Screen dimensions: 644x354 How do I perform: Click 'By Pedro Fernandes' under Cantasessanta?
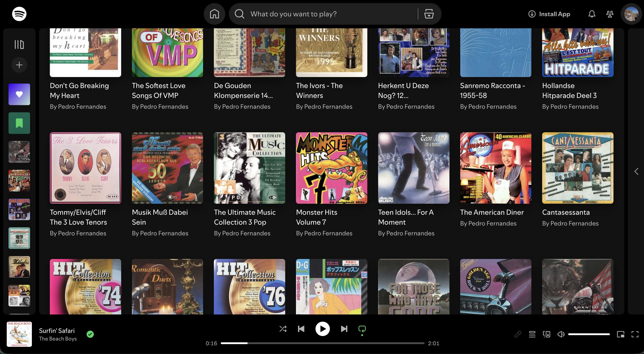point(570,223)
